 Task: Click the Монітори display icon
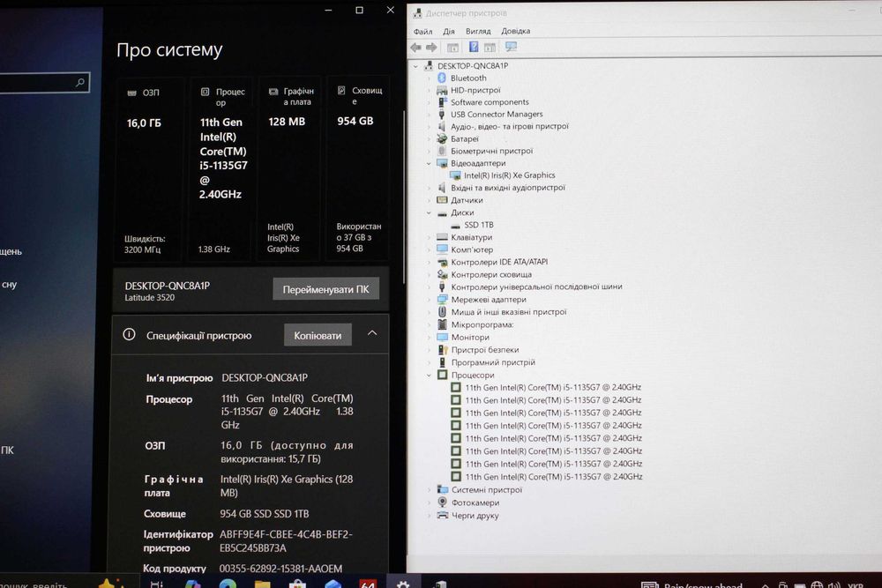point(442,337)
